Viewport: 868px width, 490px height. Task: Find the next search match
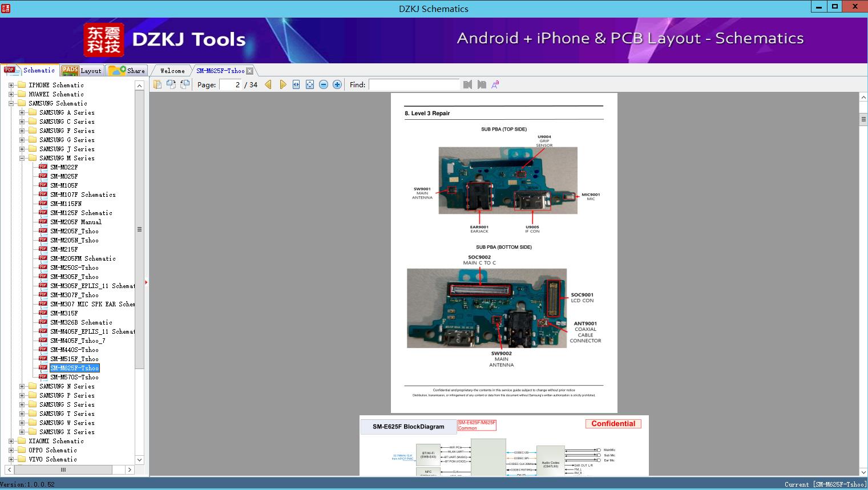(482, 84)
